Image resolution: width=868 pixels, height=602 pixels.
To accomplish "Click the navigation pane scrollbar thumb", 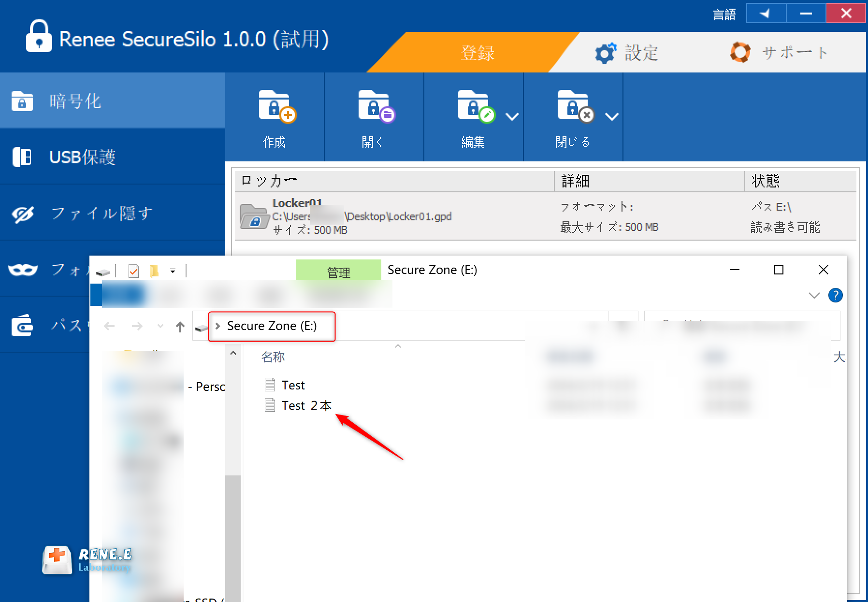I will point(233,538).
